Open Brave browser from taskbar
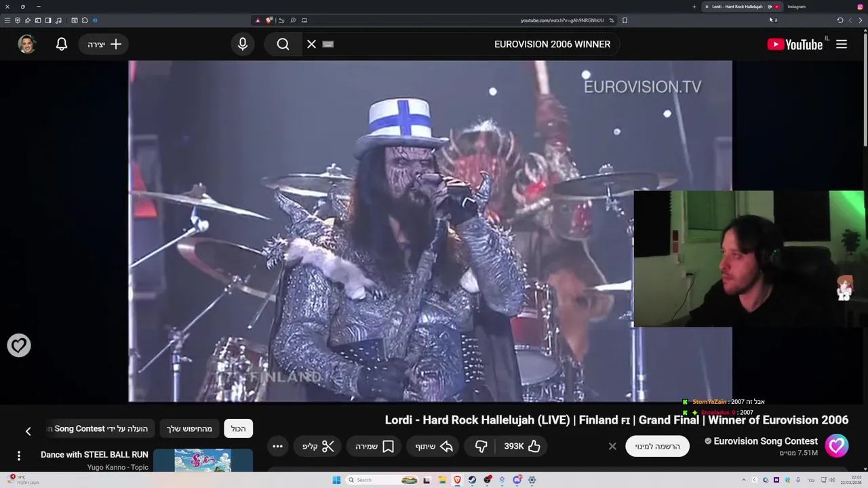 pos(457,480)
